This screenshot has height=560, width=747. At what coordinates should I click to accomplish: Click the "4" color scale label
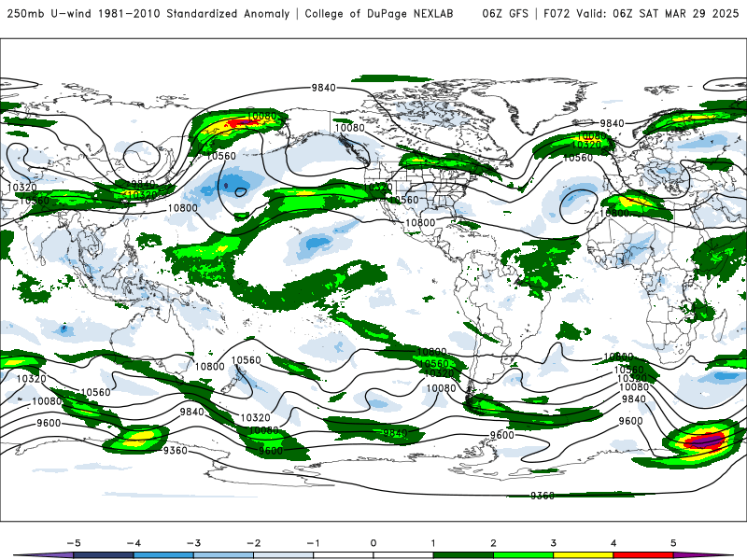[613, 543]
